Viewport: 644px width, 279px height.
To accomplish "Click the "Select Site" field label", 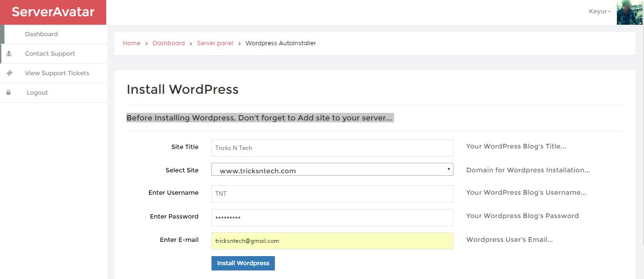I will click(182, 170).
